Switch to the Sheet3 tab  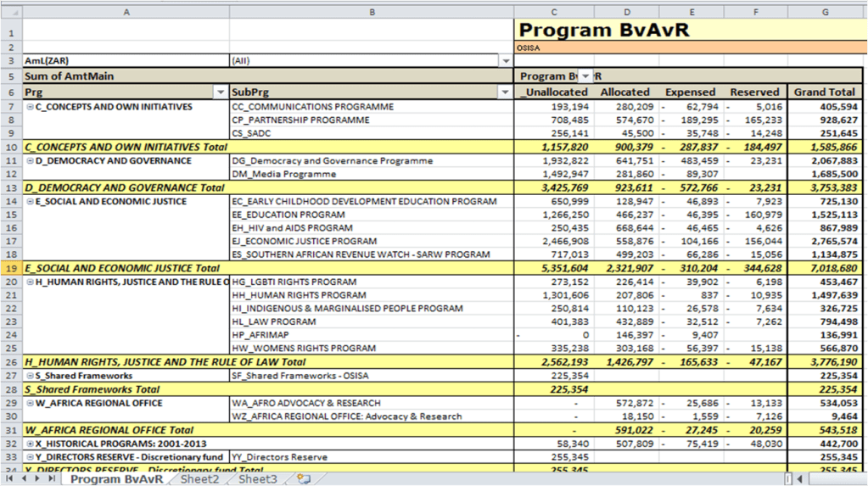[x=257, y=479]
